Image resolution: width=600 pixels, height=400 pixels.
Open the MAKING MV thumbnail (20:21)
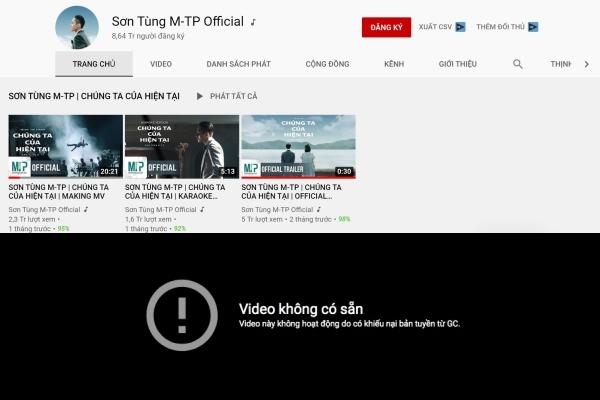tap(65, 147)
